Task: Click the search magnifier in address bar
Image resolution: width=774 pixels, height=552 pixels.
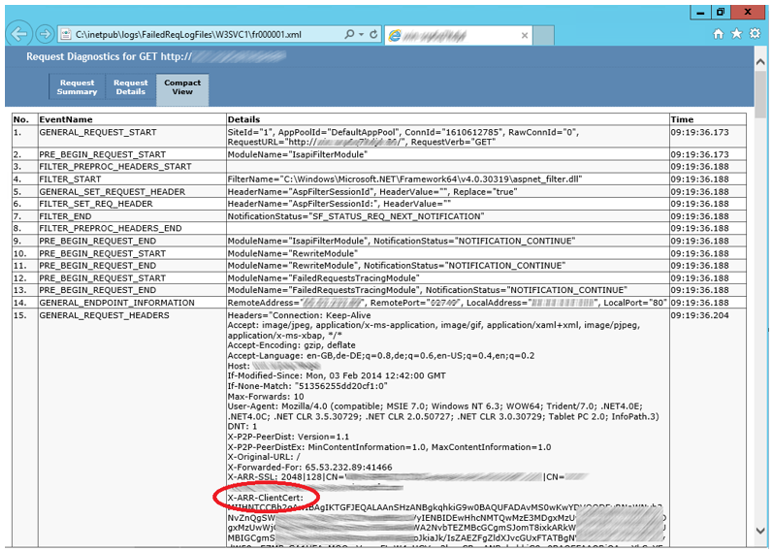Action: tap(349, 34)
